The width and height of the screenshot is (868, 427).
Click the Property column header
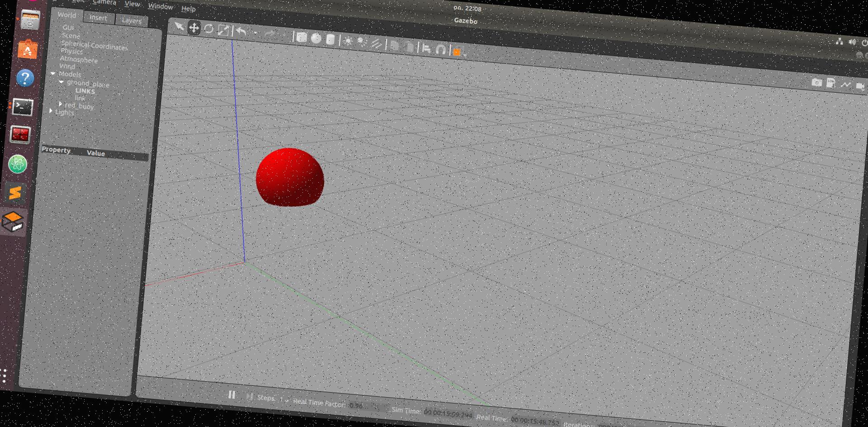click(56, 150)
